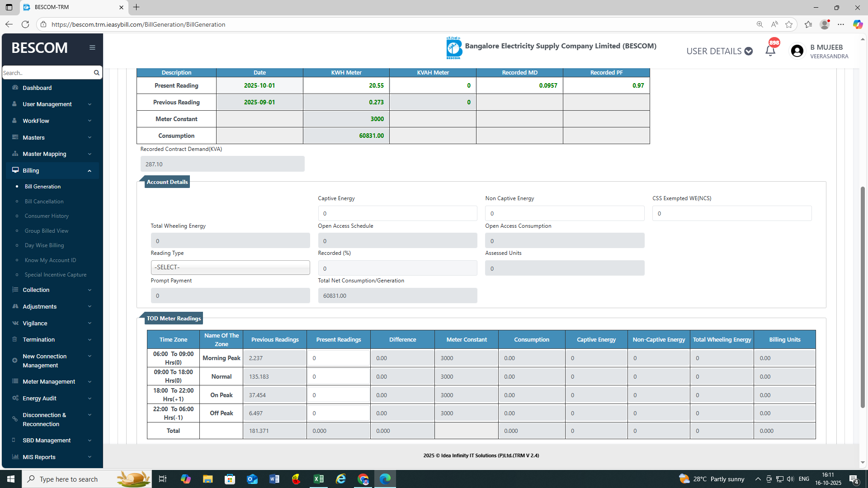The height and width of the screenshot is (488, 868).
Task: Click the BESCOM logo in header
Action: pyautogui.click(x=454, y=48)
